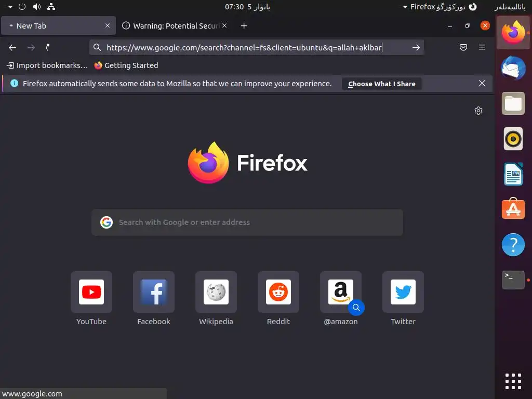Open the Firefox app menu in top bar
Screen dimensions: 532x399
(x=440, y=7)
